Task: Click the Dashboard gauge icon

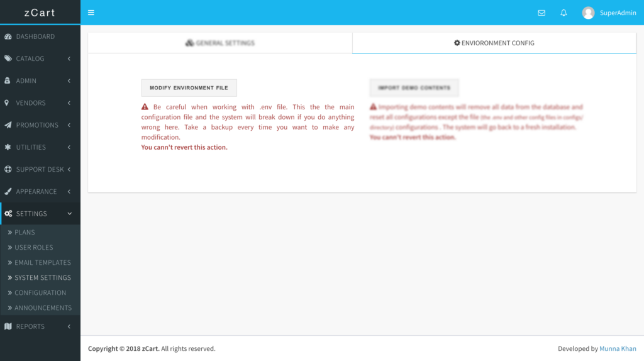Action: click(x=8, y=36)
